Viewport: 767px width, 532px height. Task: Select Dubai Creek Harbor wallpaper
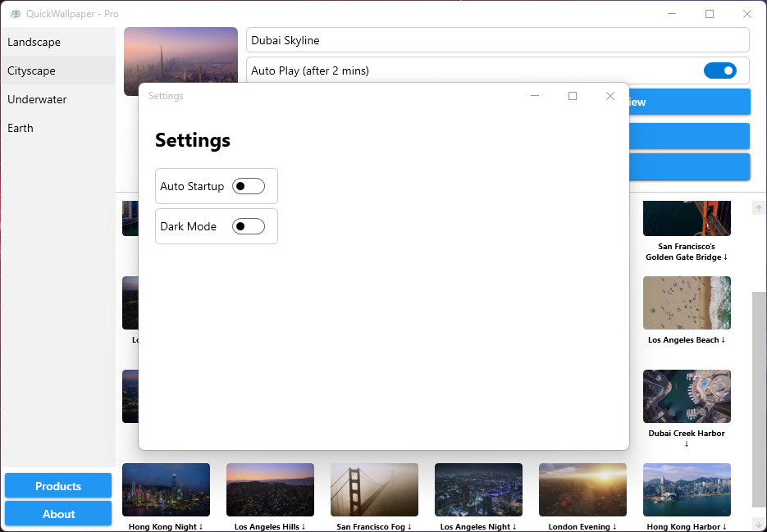(687, 396)
